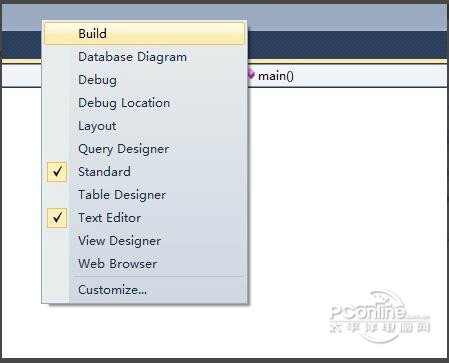This screenshot has width=449, height=363.
Task: Select the Build toolbar option
Action: click(x=144, y=34)
